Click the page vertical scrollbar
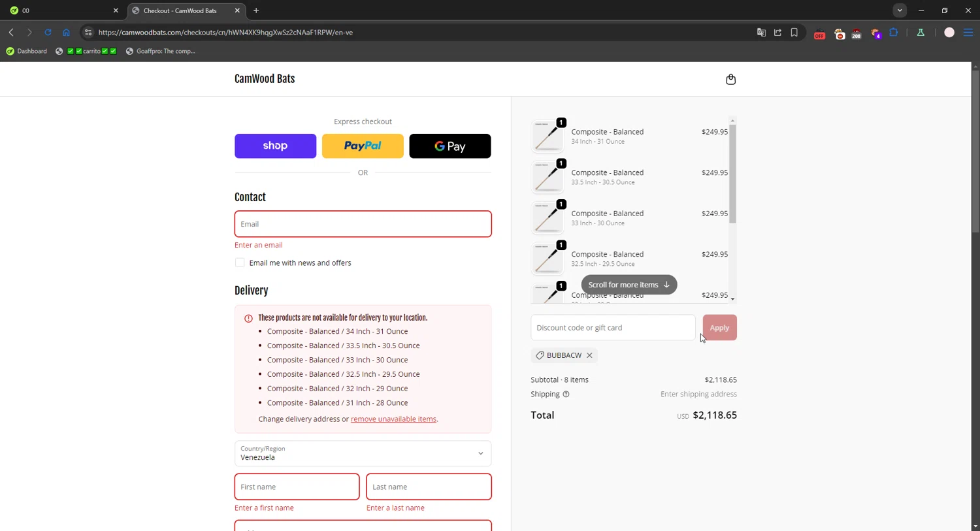Viewport: 980px width, 531px height. (x=975, y=150)
